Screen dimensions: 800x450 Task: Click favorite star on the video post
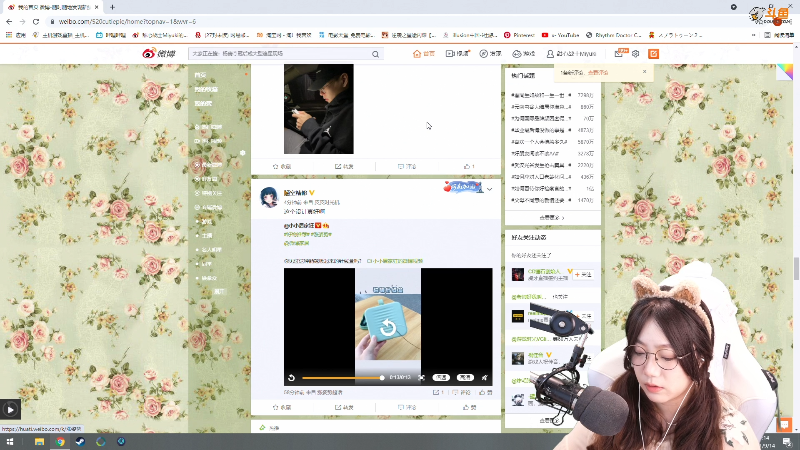click(282, 407)
